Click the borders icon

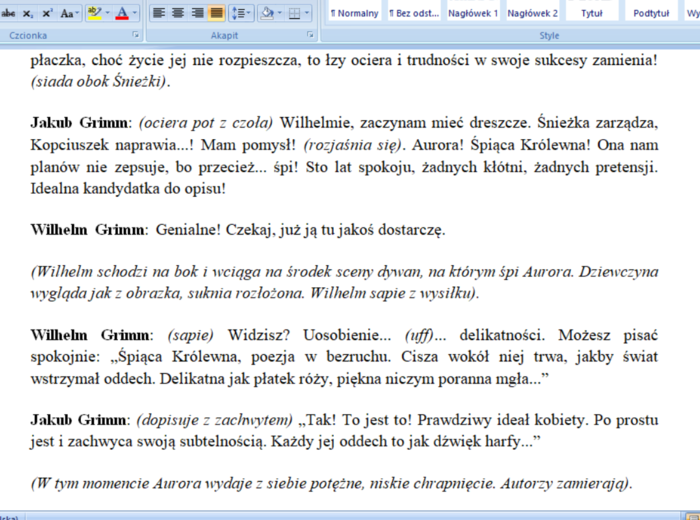click(295, 13)
